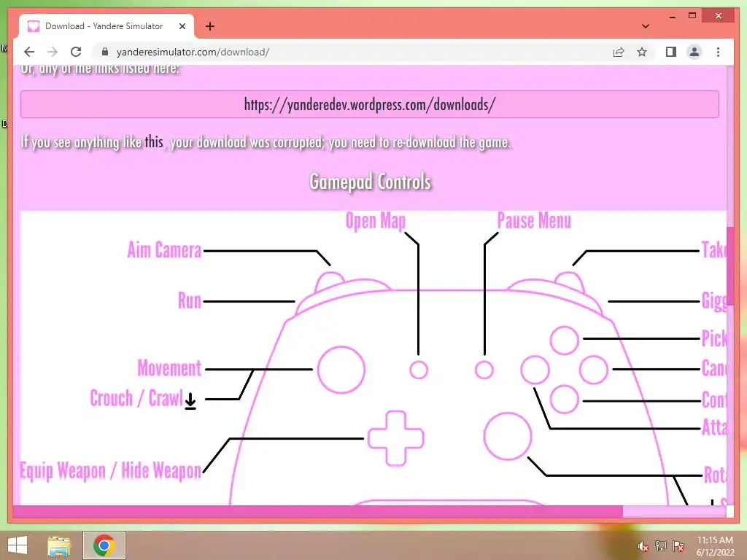Click the d-pad on controller diagram
Image resolution: width=747 pixels, height=560 pixels.
click(395, 438)
